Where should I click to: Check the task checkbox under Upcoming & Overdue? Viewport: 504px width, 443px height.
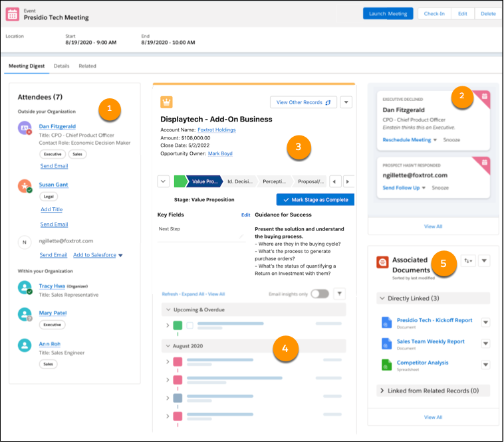point(190,325)
